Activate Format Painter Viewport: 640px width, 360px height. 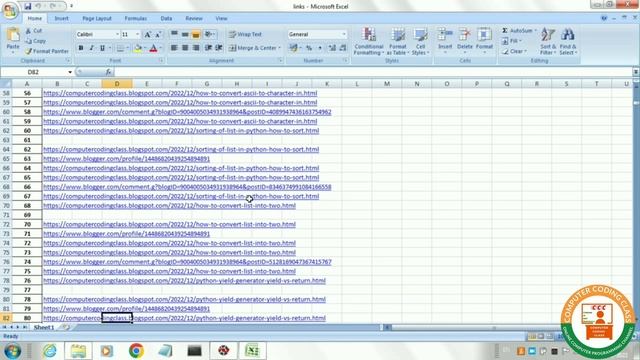[x=47, y=51]
